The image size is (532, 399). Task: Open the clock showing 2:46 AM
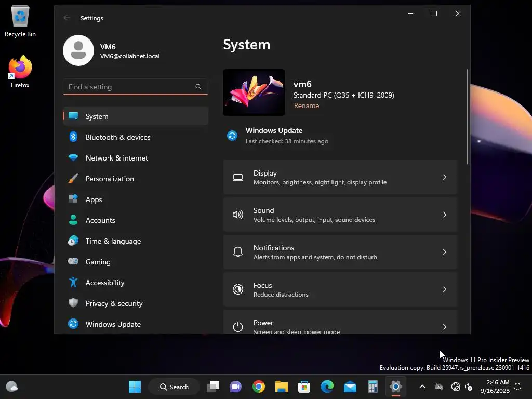tap(495, 387)
